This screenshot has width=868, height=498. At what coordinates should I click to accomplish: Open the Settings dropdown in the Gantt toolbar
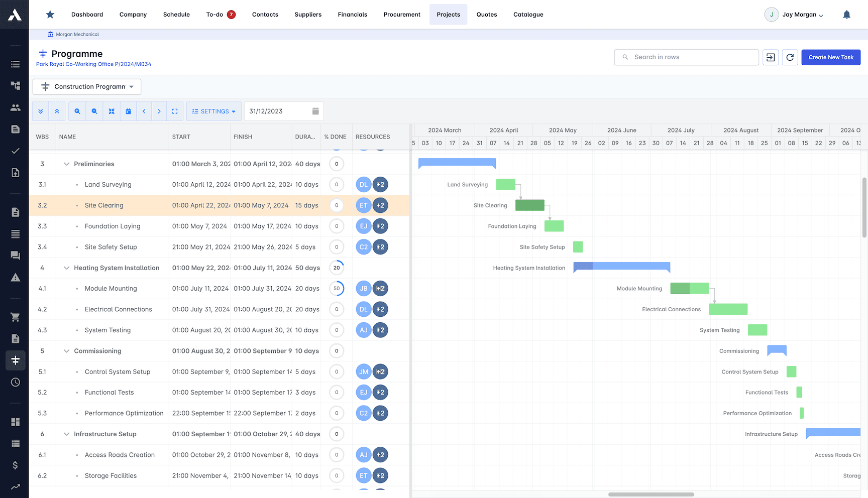tap(213, 111)
